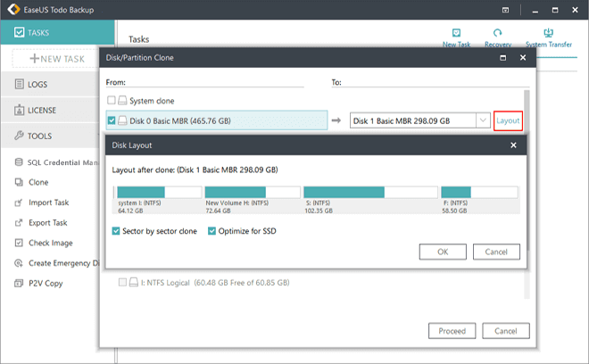Expand the Disk 1 Basic MBR dropdown
Image resolution: width=589 pixels, height=364 pixels.
coord(483,120)
